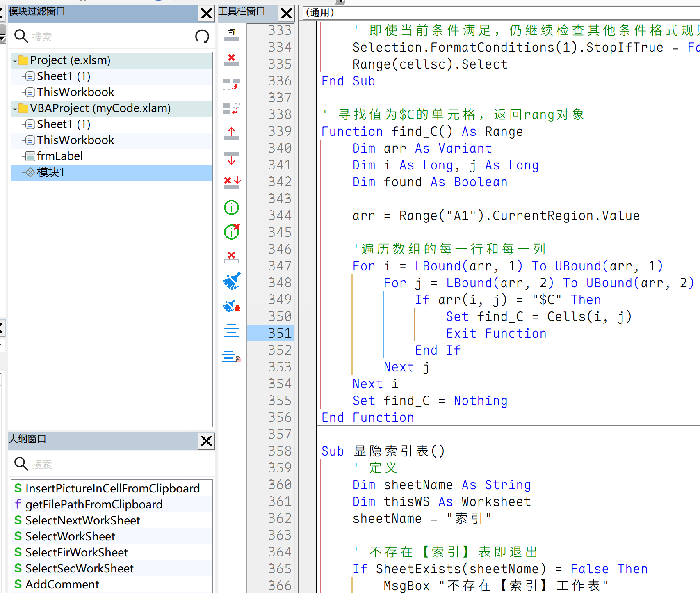Click the green info circle icon

pos(231,208)
